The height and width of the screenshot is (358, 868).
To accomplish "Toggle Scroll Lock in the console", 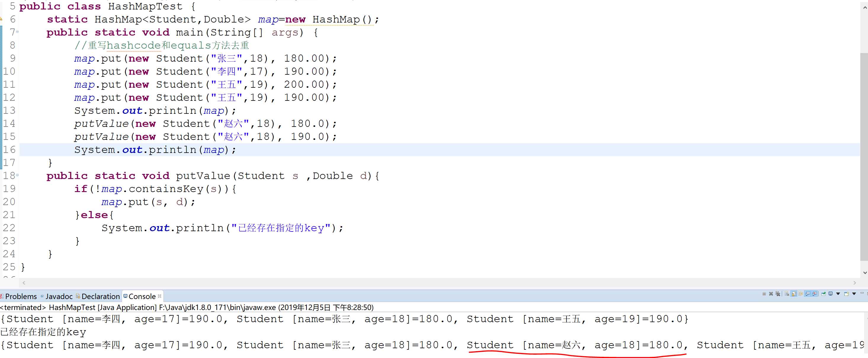I will pos(794,294).
